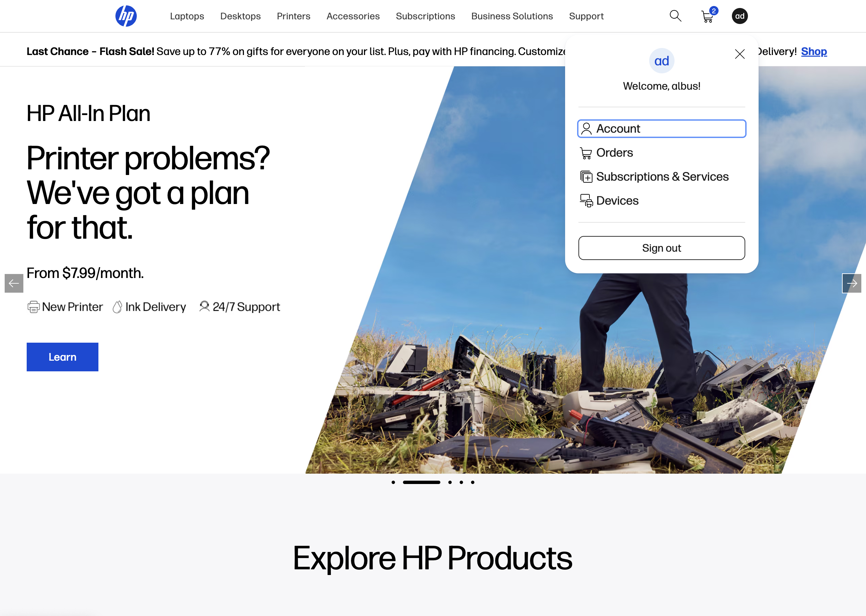Advance to the next carousel slide
866x616 pixels.
click(x=852, y=283)
